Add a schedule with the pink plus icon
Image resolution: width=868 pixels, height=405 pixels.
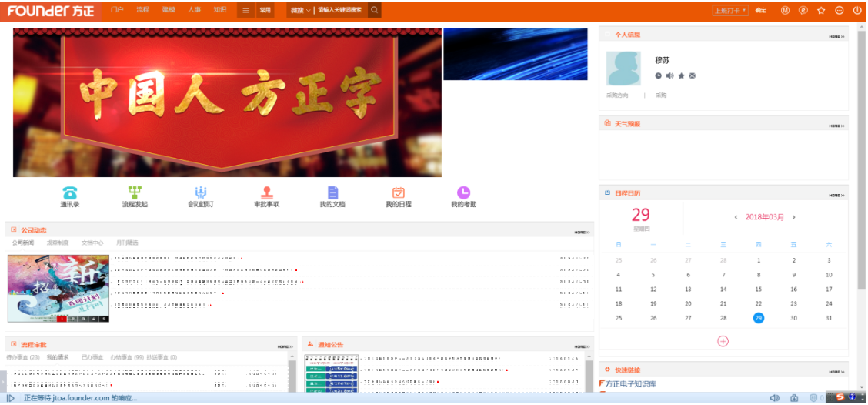pyautogui.click(x=723, y=341)
